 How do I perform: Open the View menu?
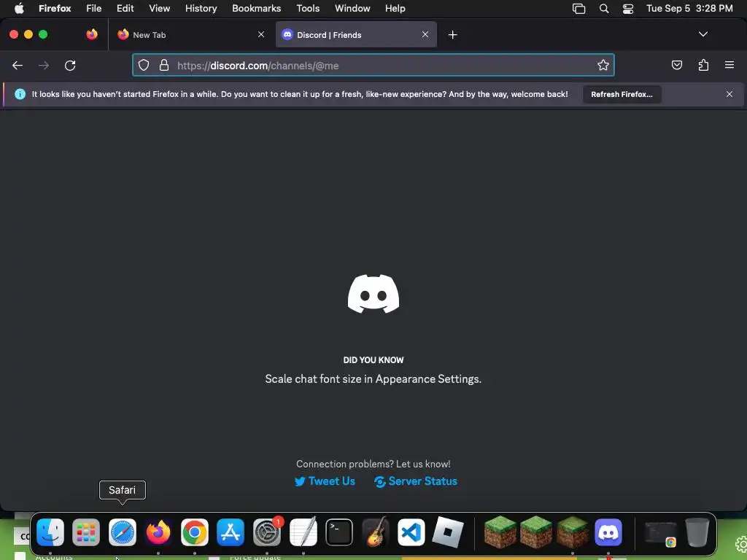tap(159, 8)
